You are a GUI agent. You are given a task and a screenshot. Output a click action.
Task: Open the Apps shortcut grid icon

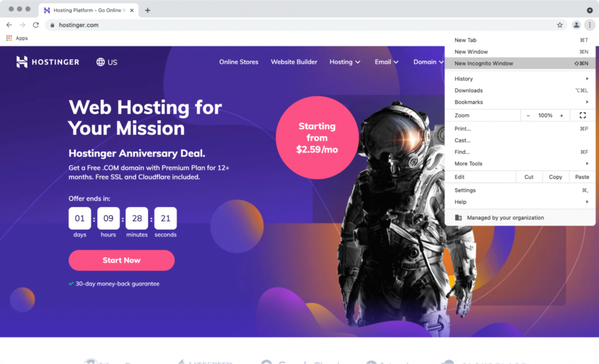pyautogui.click(x=8, y=37)
